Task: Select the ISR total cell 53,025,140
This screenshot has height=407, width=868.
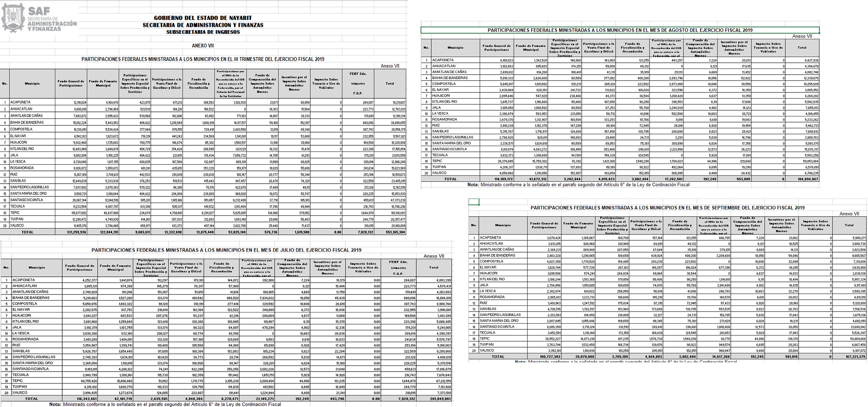Action: tap(231, 232)
